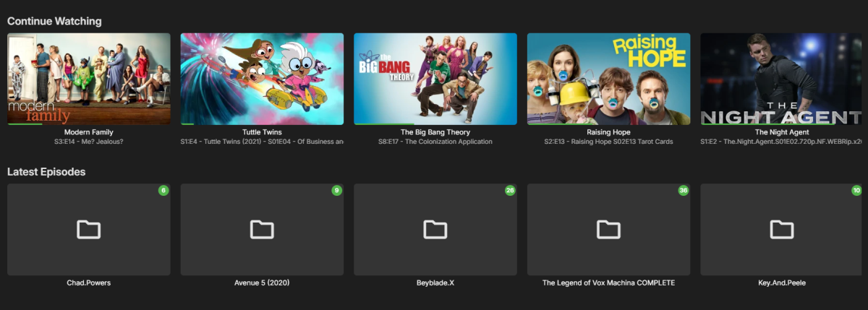The height and width of the screenshot is (310, 868).
Task: Click the folder icon for Key.And.Peele
Action: (x=782, y=230)
